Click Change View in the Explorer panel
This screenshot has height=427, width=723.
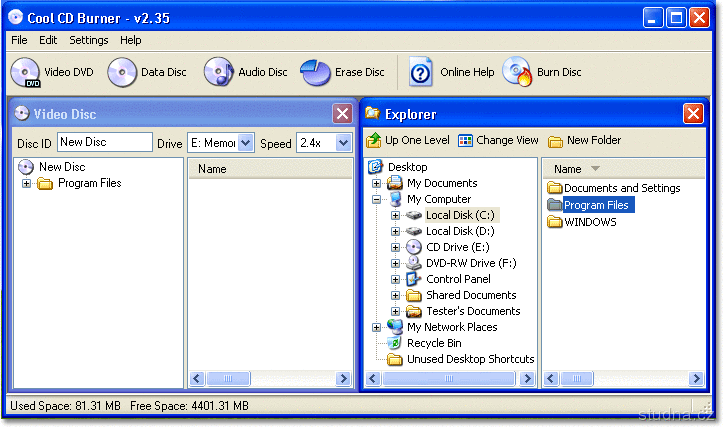click(466, 141)
